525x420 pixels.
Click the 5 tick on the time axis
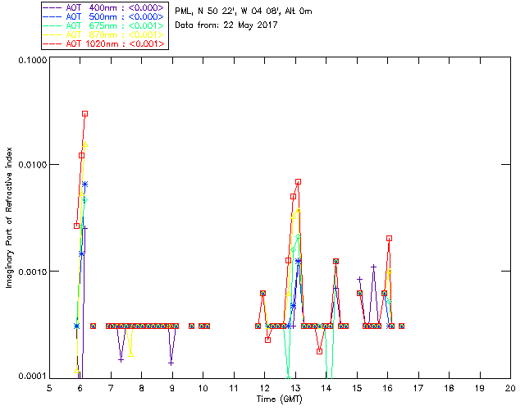coord(49,388)
